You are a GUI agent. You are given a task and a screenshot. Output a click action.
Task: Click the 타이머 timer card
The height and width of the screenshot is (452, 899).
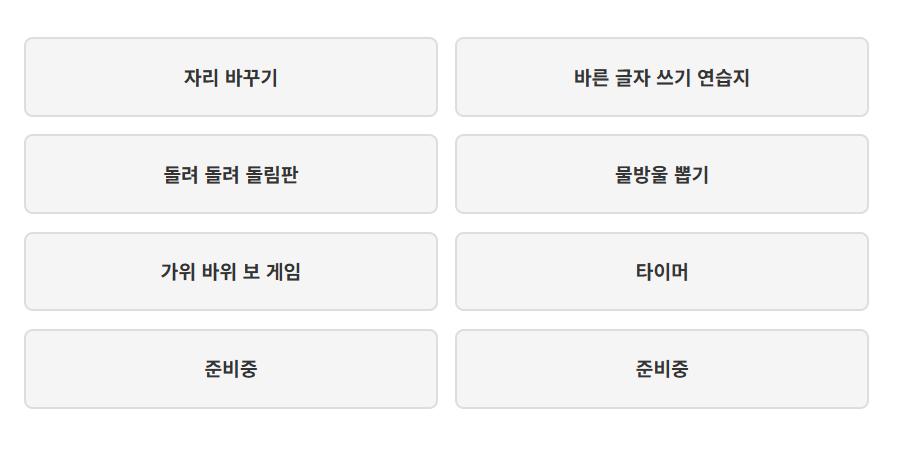[662, 271]
